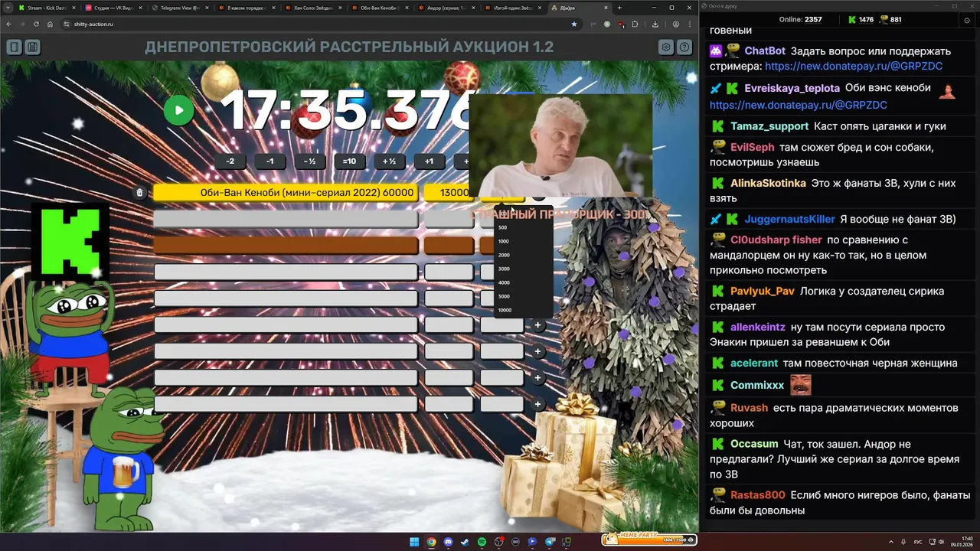Click the save floppy disk icon
980x551 pixels.
tap(33, 47)
